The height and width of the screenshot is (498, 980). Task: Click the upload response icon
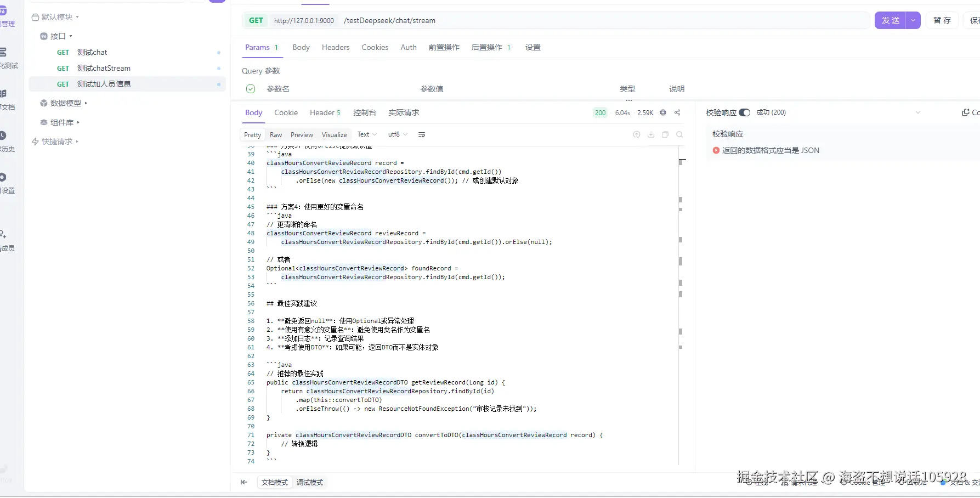637,134
